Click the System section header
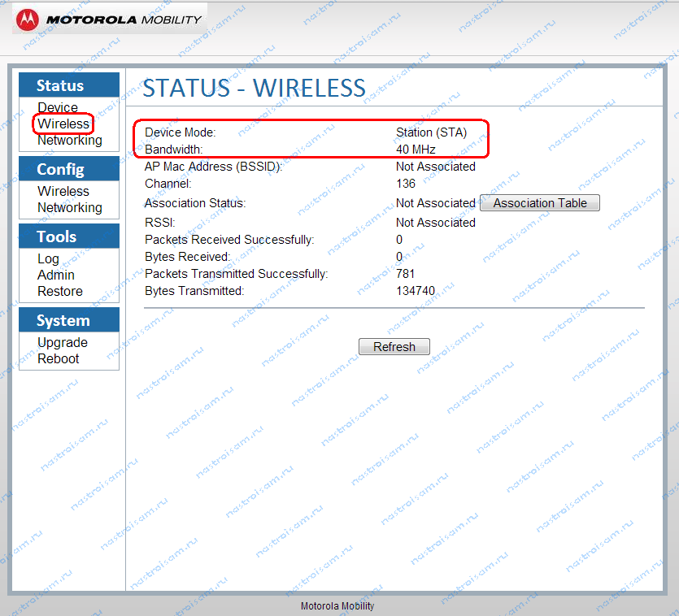This screenshot has height=616, width=679. [x=63, y=320]
